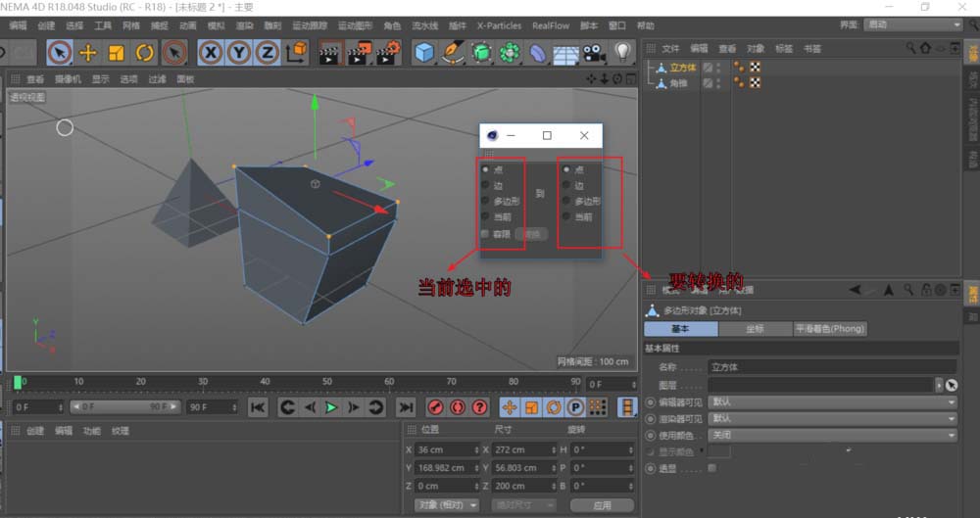Switch to the 坐标 tab

755,330
